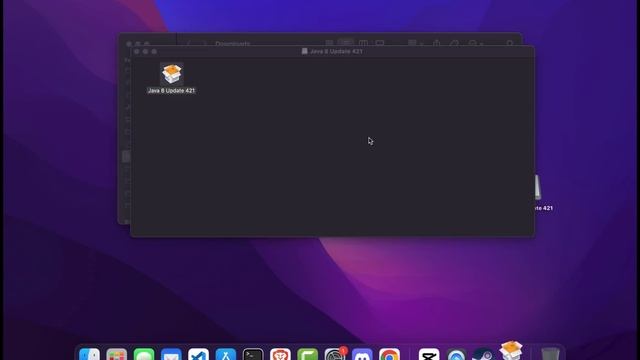Launch CapCut from the Dock

tap(429, 353)
